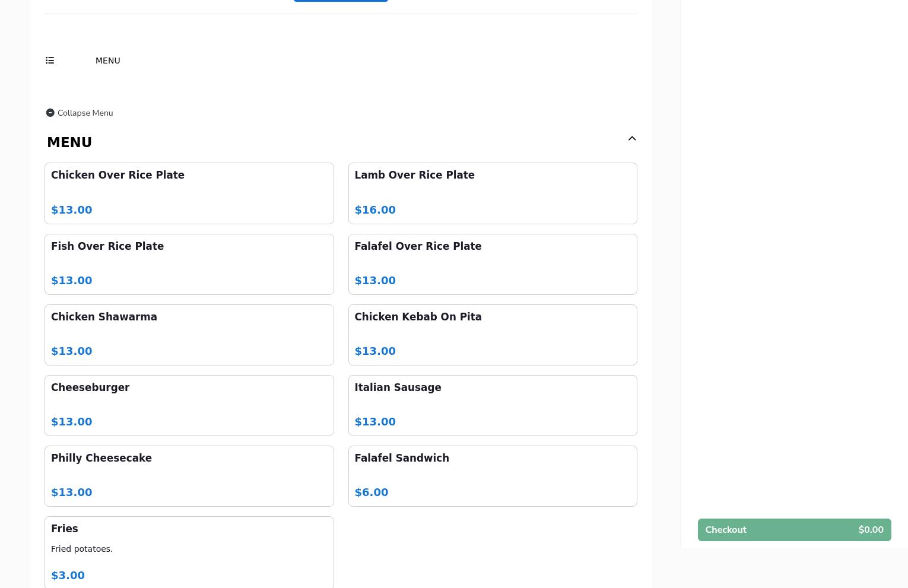Add Lamb Over Rice Plate to order
908x588 pixels.
click(492, 193)
